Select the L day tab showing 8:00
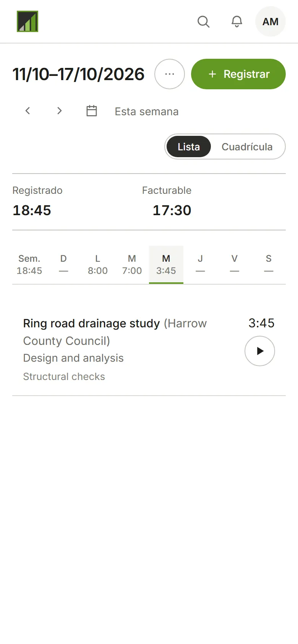Viewport: 298px width, 644px height. click(98, 265)
